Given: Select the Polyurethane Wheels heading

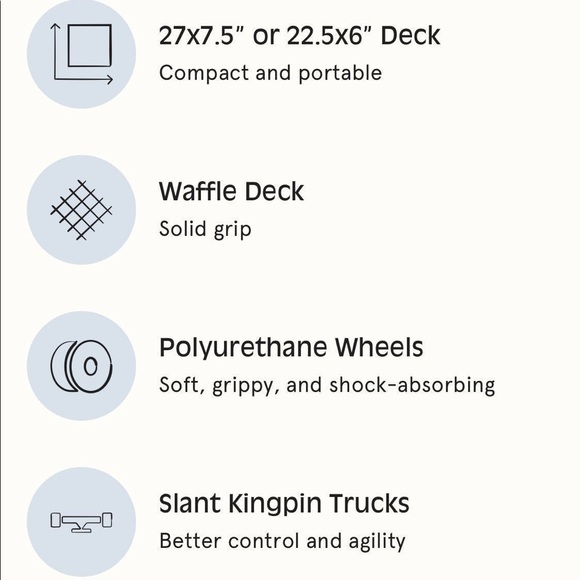Looking at the screenshot, I should click(291, 348).
